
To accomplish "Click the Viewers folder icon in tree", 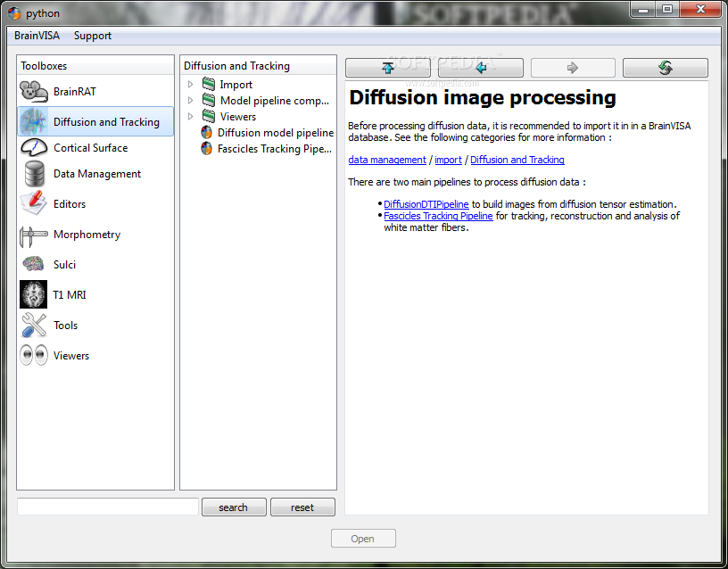I will (x=209, y=116).
